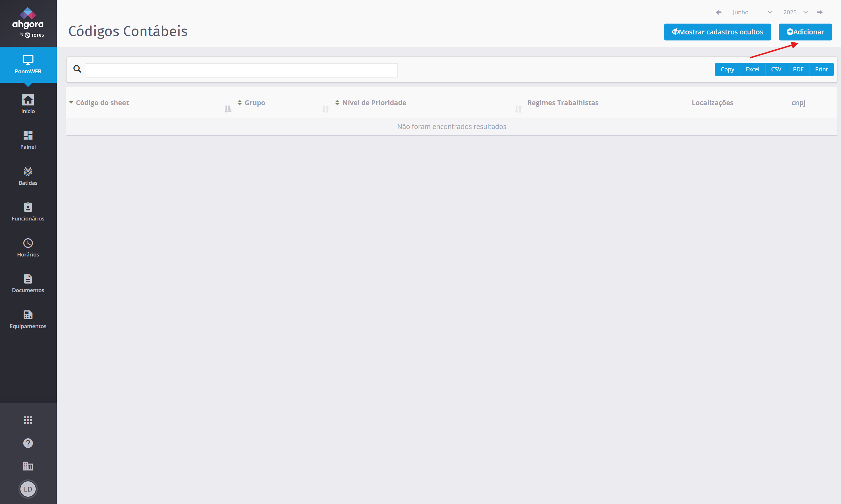
Task: Select the PontoWEB module tab
Action: [28, 65]
